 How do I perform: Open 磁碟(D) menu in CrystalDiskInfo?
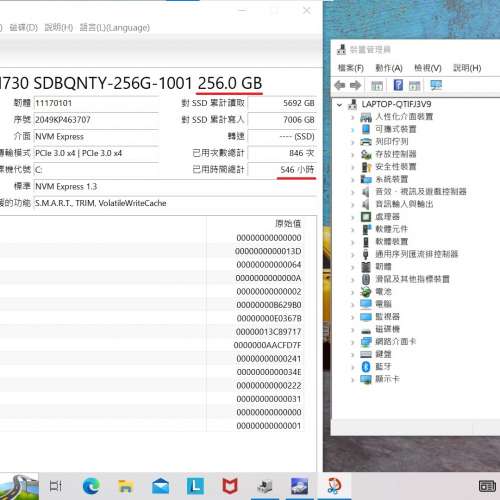tap(24, 27)
